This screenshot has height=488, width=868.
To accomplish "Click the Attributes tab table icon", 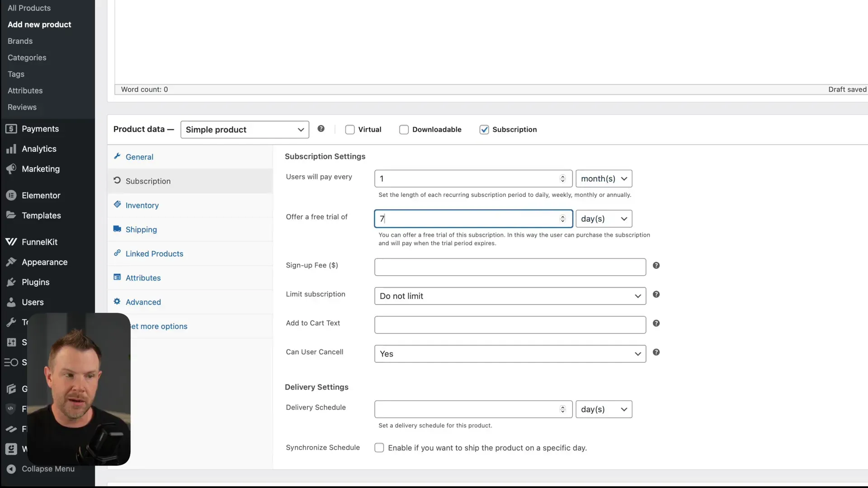I will coord(117,277).
